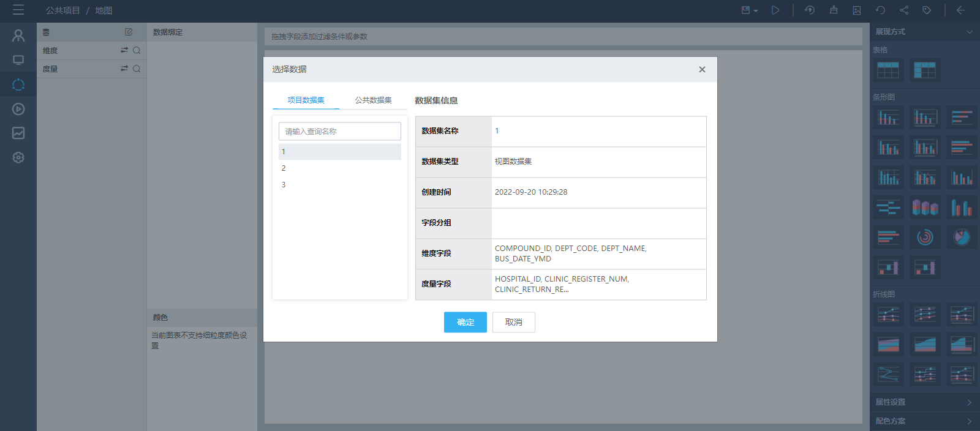
Task: Close the 选择数据 dialog
Action: point(702,69)
